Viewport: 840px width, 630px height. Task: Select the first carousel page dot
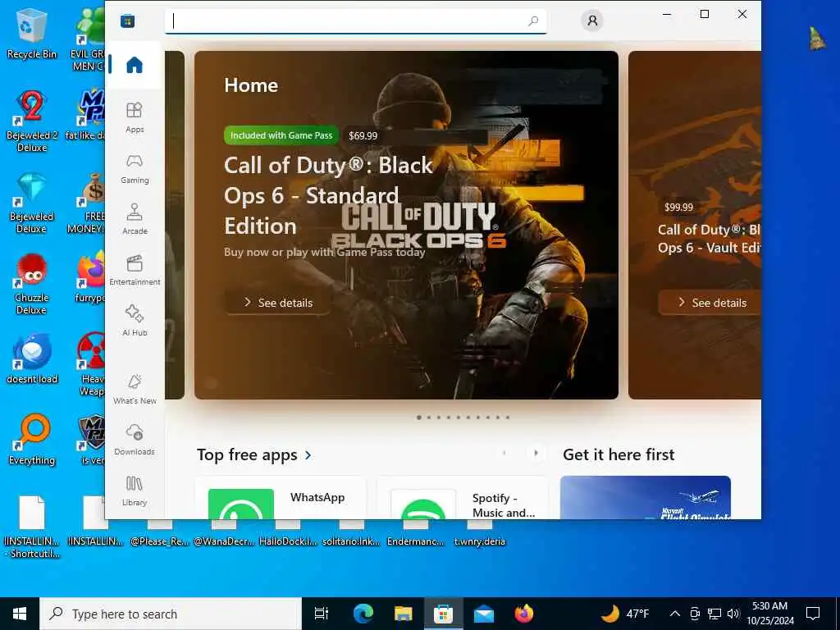[x=419, y=418]
